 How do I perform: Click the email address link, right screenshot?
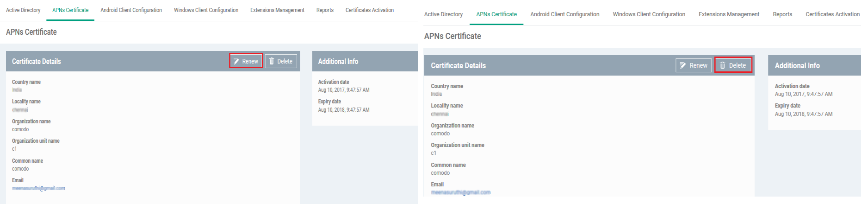tap(460, 192)
